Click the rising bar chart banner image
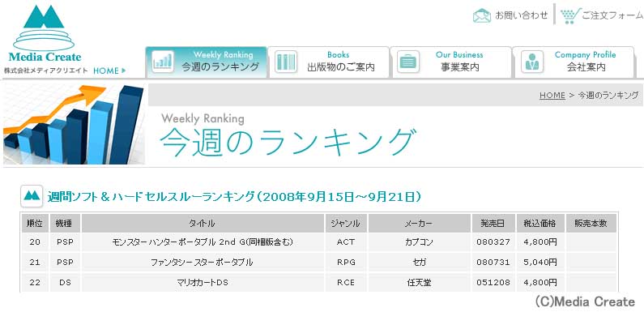 tap(74, 124)
